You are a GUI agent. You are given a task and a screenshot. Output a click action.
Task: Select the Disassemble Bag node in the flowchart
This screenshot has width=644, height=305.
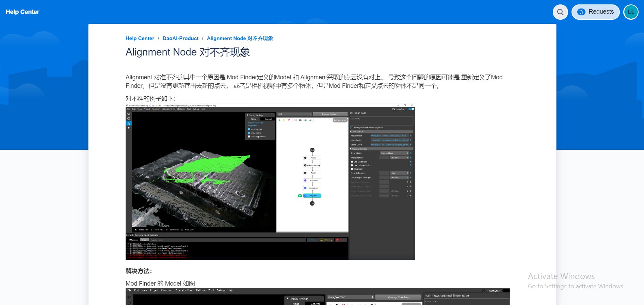pyautogui.click(x=312, y=165)
